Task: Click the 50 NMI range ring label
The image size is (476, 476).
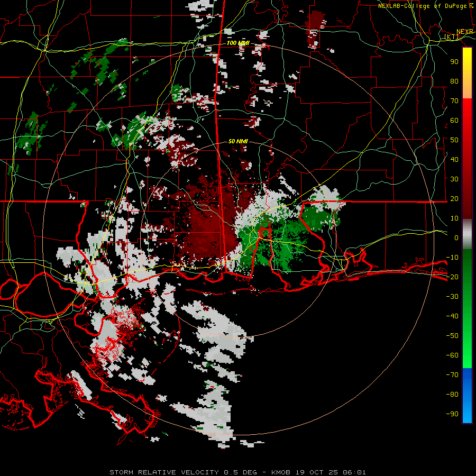Action: point(239,141)
